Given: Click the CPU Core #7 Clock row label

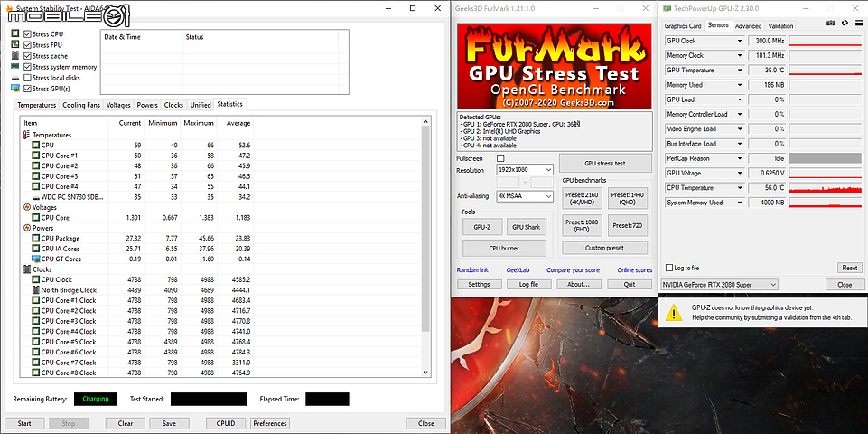Looking at the screenshot, I should click(x=69, y=363).
